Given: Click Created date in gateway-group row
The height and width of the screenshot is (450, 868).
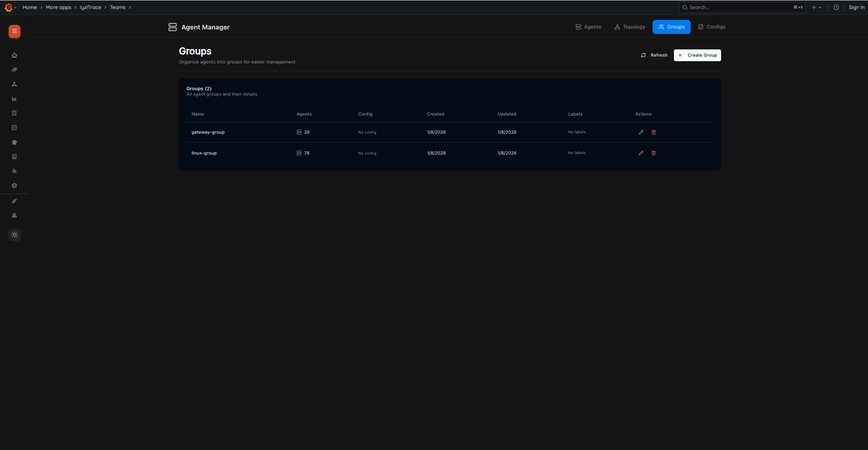Looking at the screenshot, I should [x=436, y=132].
